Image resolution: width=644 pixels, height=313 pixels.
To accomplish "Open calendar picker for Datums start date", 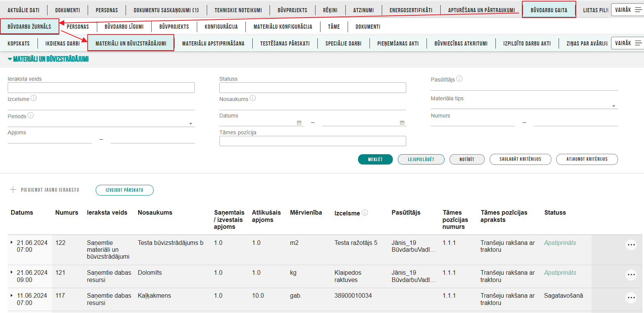I will (x=299, y=123).
